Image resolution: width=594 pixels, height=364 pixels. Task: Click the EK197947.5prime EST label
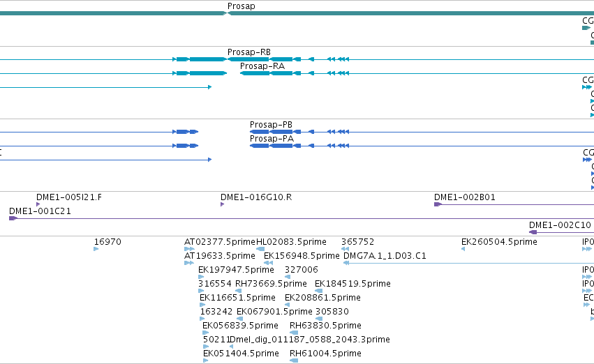[x=236, y=270]
